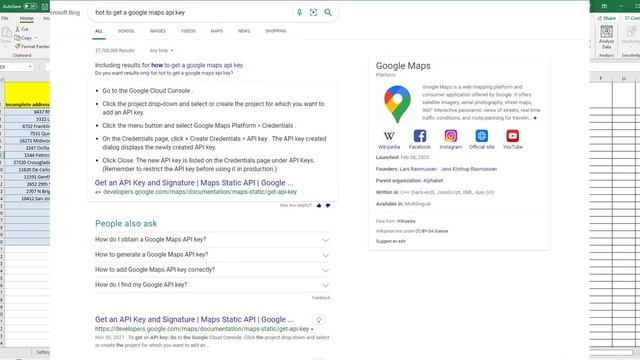640x360 pixels.
Task: Switch to the SCHOOL search tab
Action: pos(126,31)
